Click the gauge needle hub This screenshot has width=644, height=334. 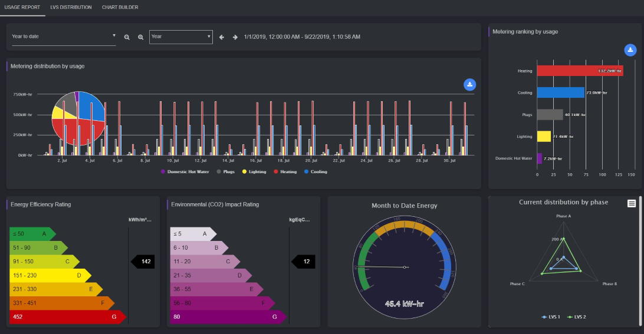[x=405, y=267]
